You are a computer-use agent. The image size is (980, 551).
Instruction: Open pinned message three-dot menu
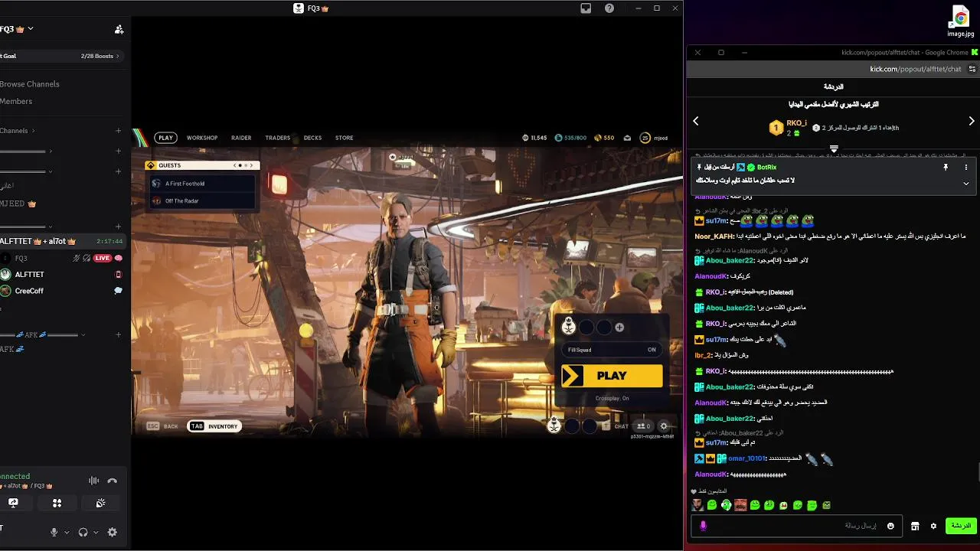coord(966,167)
